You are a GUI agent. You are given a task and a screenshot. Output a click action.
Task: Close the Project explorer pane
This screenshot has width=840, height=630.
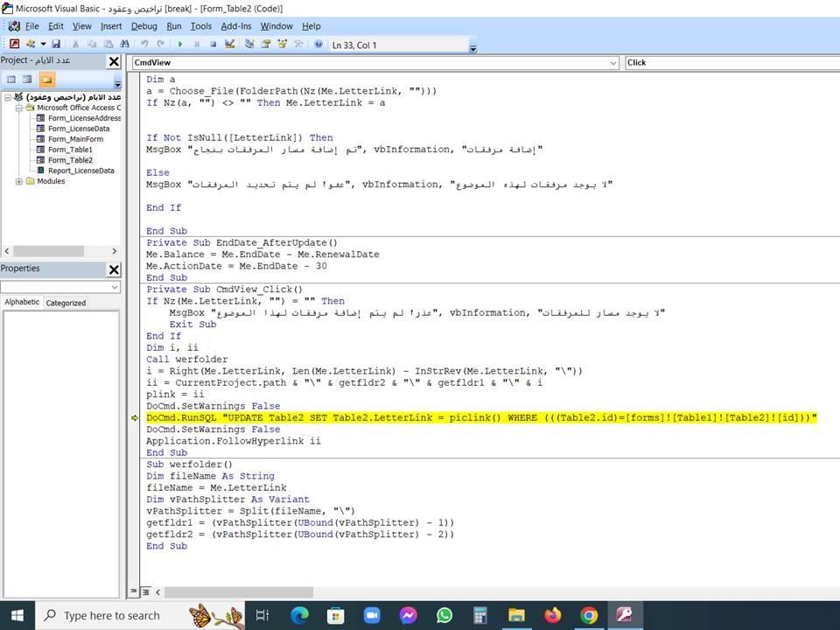pyautogui.click(x=114, y=61)
